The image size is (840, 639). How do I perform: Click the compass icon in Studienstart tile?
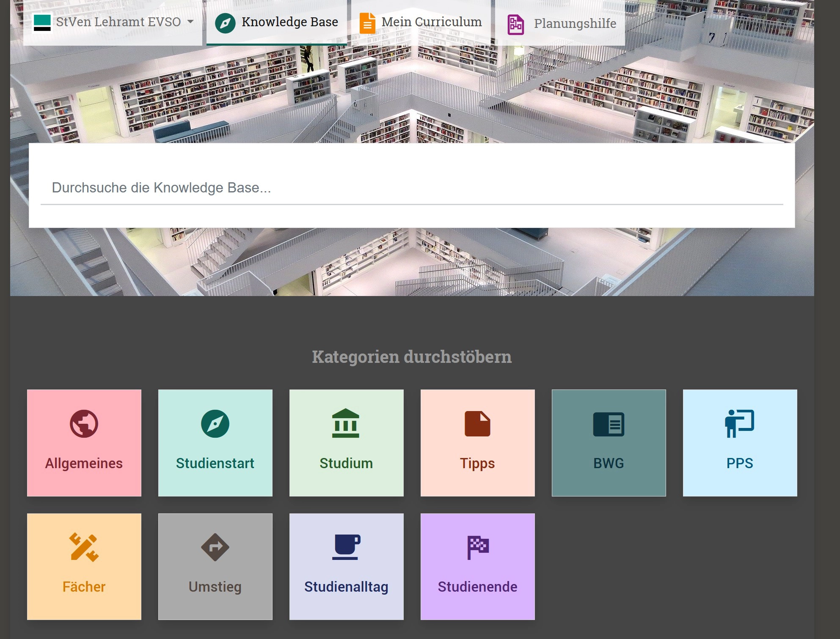coord(215,423)
